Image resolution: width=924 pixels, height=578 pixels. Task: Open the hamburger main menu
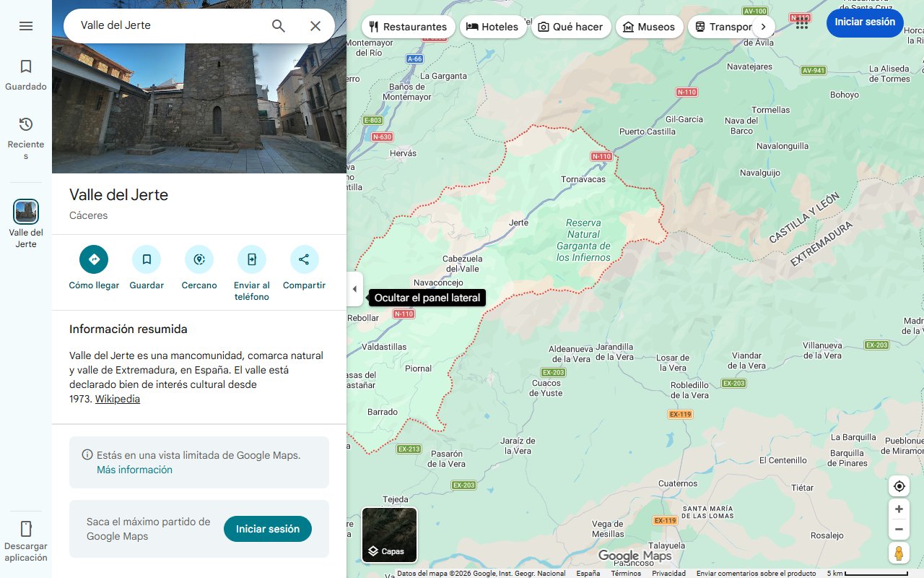pyautogui.click(x=26, y=25)
